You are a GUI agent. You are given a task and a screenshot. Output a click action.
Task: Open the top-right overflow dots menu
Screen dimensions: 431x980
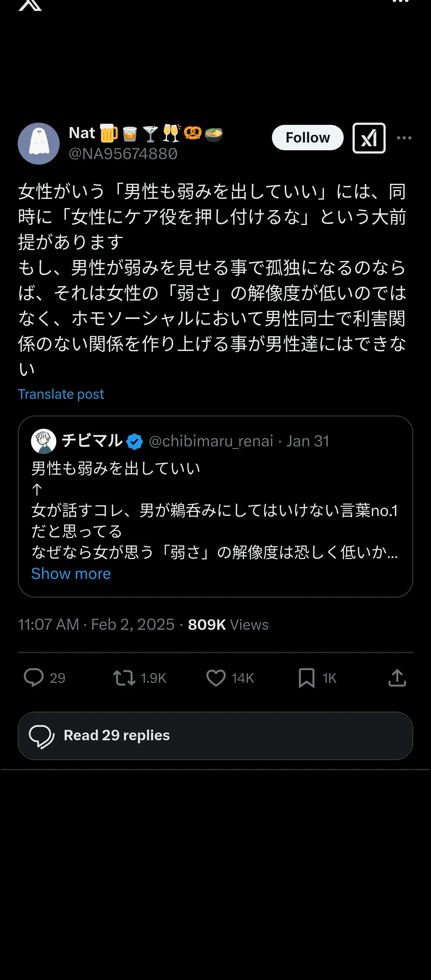pyautogui.click(x=400, y=1)
